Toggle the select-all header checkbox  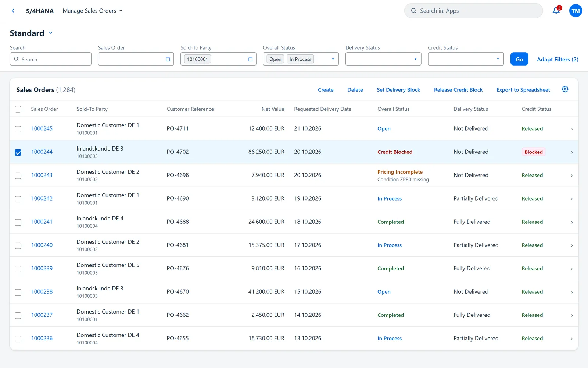click(x=18, y=109)
